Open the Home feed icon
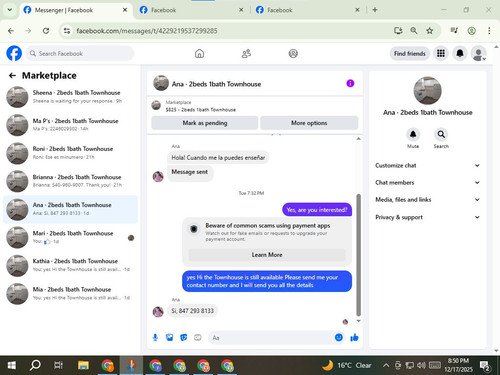The height and width of the screenshot is (375, 500). click(x=199, y=53)
